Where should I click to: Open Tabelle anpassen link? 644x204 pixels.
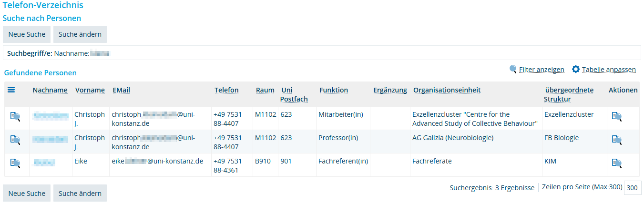pyautogui.click(x=609, y=70)
